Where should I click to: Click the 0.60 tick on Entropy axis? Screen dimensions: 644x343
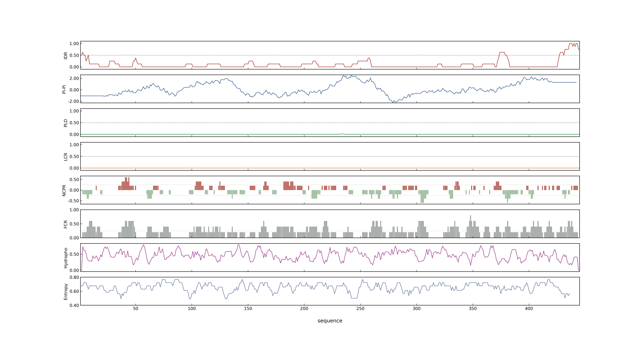(74, 291)
